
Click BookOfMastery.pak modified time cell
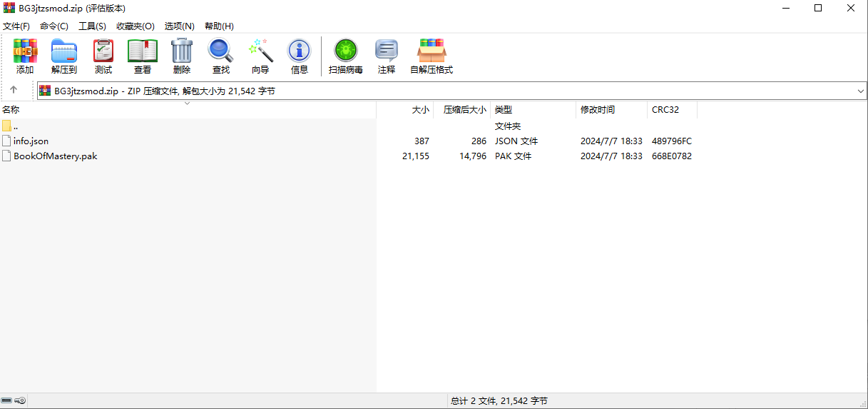pyautogui.click(x=611, y=156)
